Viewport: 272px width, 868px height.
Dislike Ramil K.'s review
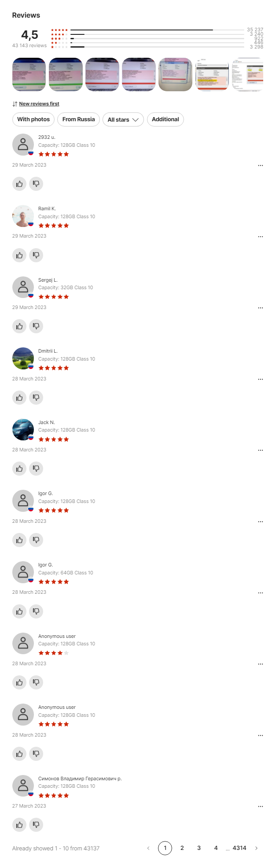click(36, 255)
